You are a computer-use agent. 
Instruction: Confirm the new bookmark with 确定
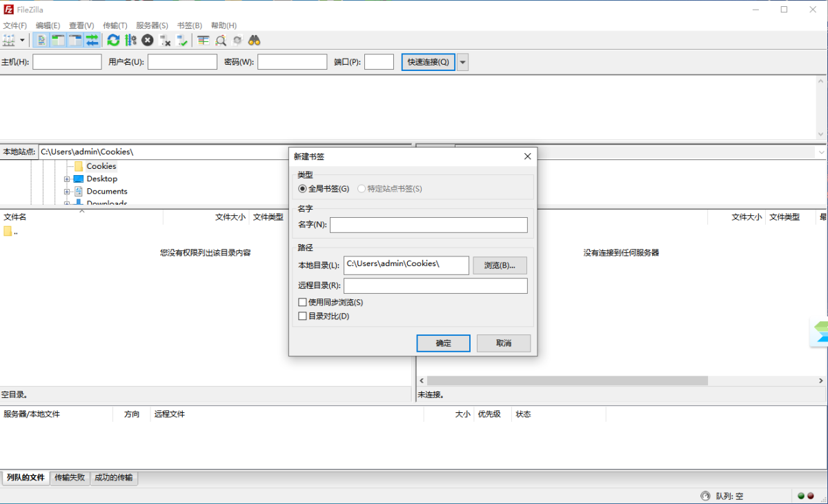pyautogui.click(x=443, y=343)
